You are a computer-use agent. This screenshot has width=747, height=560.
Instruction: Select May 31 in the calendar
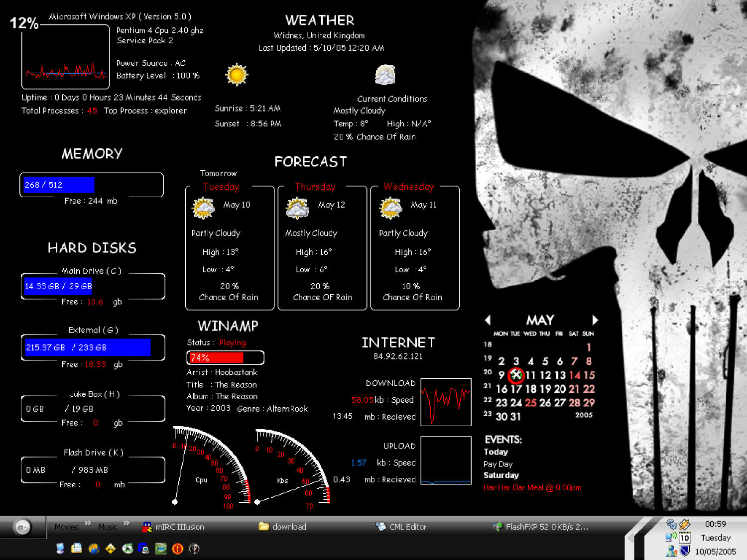pyautogui.click(x=515, y=417)
